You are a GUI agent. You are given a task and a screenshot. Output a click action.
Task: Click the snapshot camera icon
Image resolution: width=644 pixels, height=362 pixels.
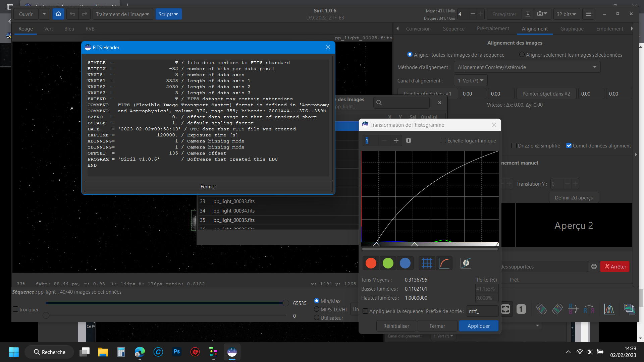click(540, 14)
